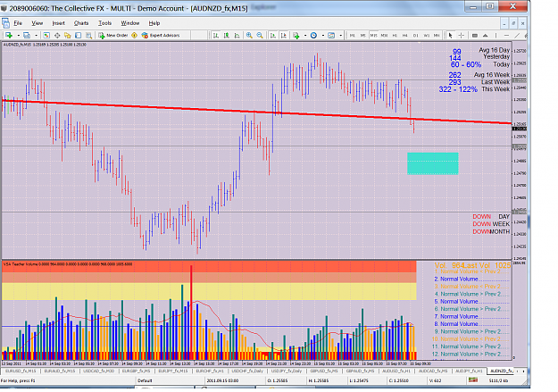Select the MN timeframe button

[437, 35]
